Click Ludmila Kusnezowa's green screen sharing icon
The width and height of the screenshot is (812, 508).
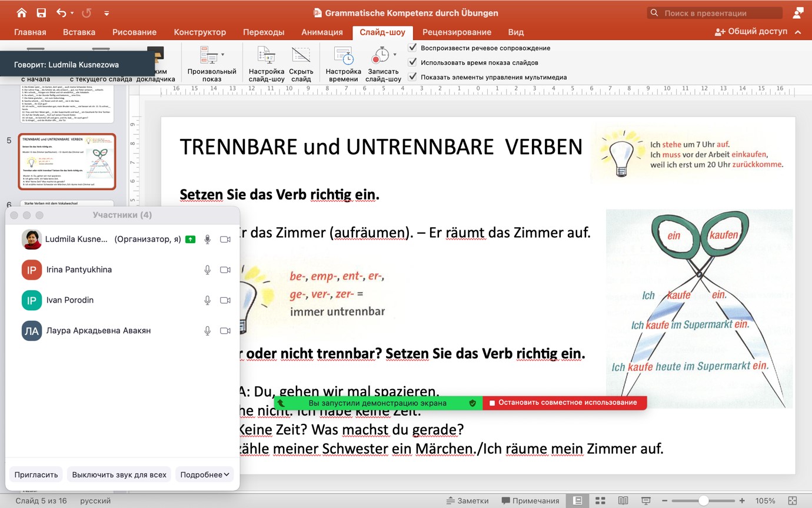click(x=190, y=240)
